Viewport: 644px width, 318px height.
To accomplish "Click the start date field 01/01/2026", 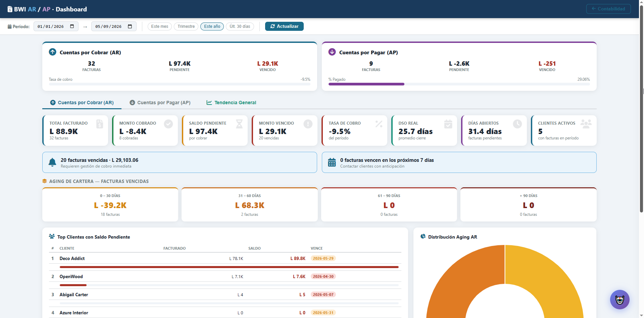I will pos(56,26).
